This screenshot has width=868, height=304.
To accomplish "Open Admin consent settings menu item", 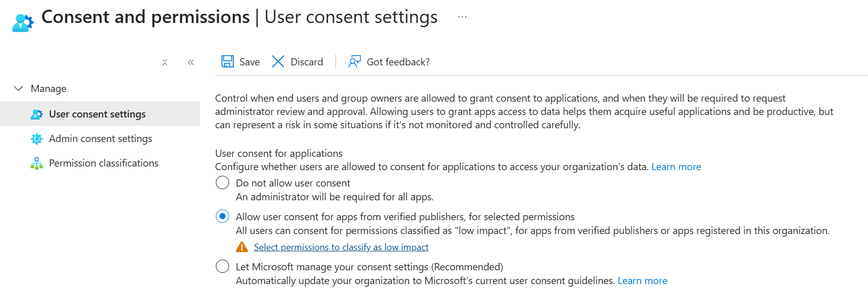I will (x=101, y=139).
